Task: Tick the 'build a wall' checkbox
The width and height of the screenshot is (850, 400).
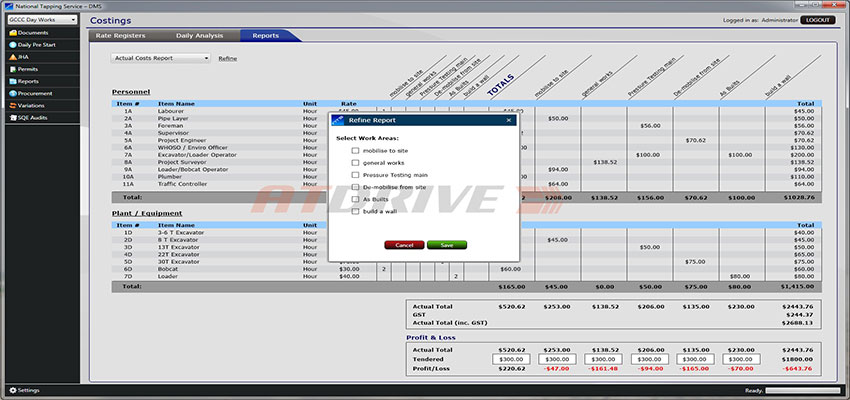Action: point(355,211)
